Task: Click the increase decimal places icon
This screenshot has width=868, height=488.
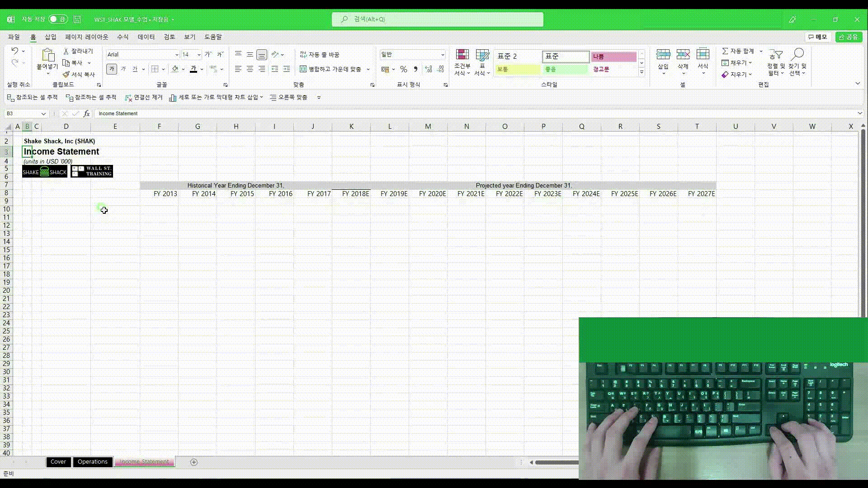Action: [429, 69]
